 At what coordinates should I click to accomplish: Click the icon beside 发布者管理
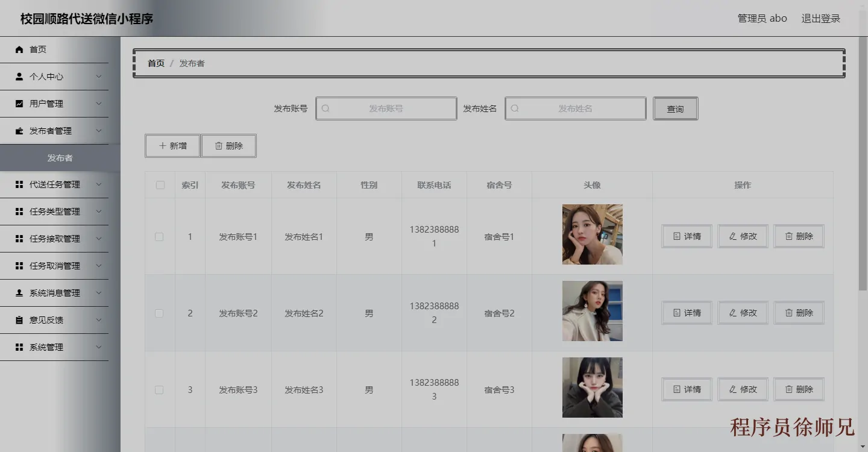pos(19,131)
